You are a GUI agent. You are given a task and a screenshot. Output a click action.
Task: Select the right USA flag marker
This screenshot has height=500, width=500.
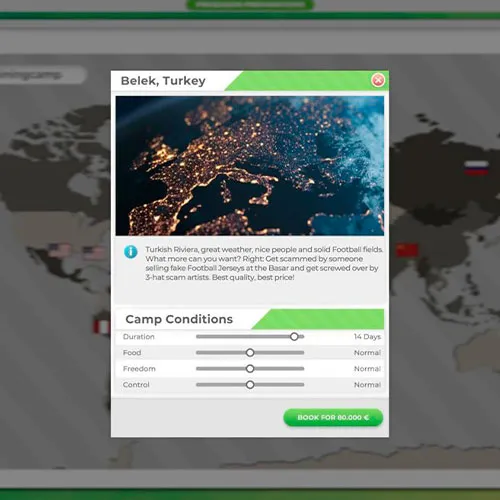94,252
